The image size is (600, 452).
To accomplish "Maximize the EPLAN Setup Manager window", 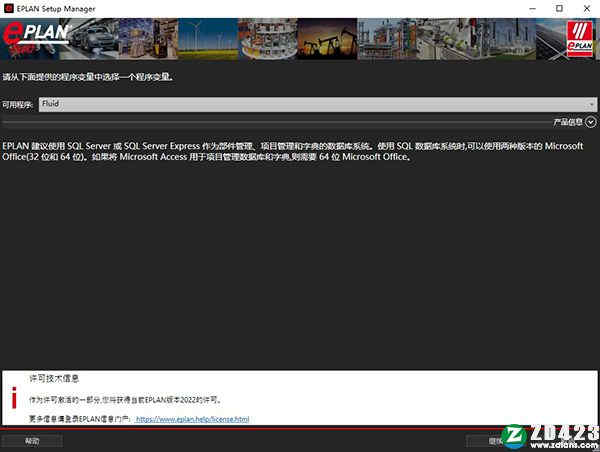I will coord(559,8).
